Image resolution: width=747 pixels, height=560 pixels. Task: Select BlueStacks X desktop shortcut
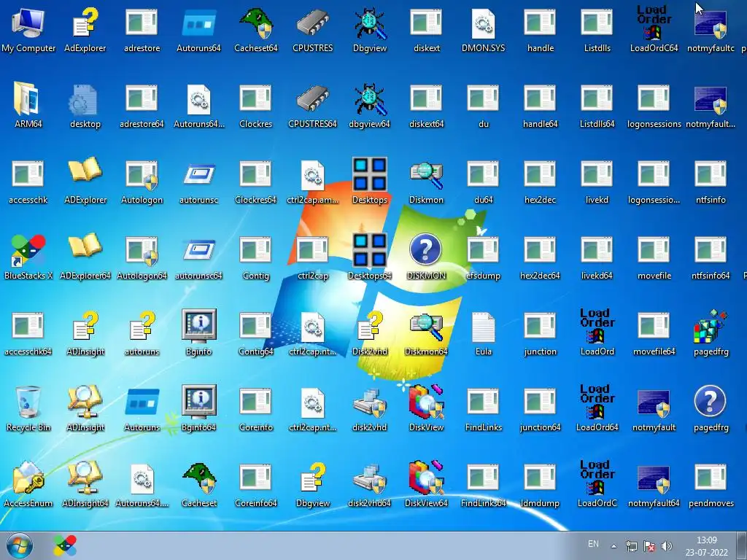click(x=28, y=257)
